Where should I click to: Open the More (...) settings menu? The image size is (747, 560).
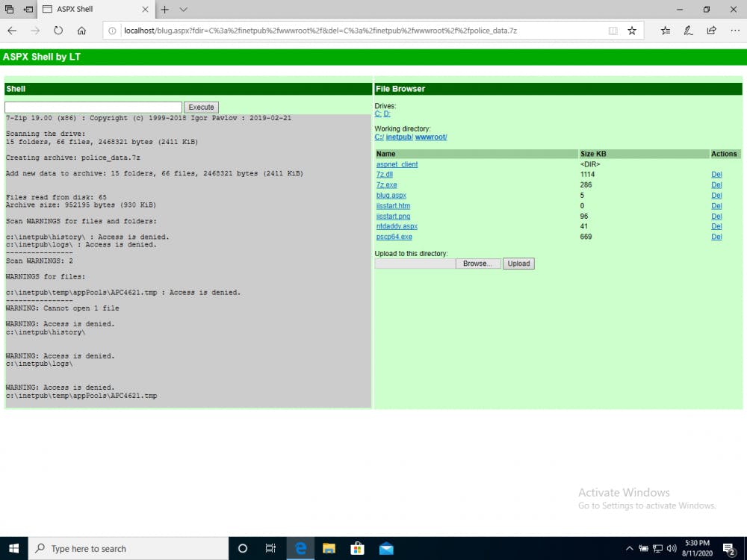tap(735, 31)
